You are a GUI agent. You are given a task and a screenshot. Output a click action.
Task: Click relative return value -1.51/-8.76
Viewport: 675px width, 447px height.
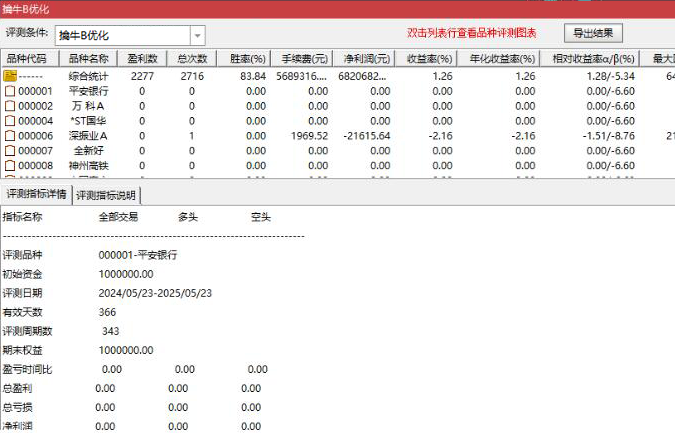point(609,136)
